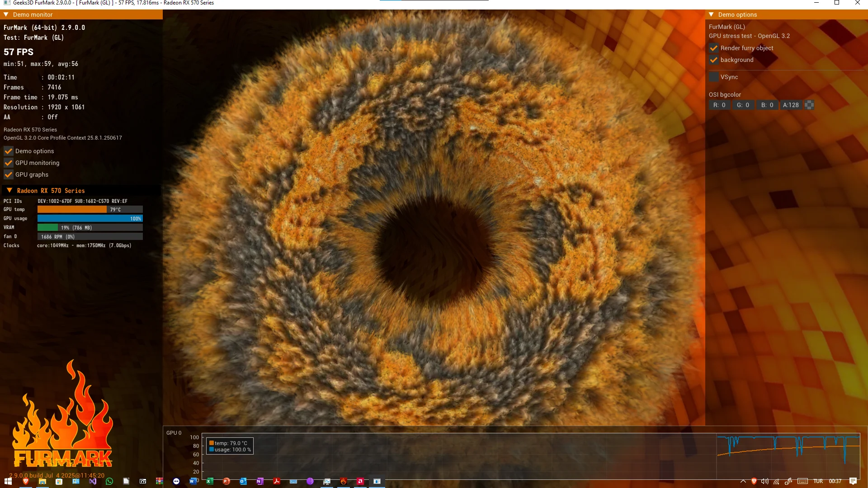
Task: Open the OSI bgcolor color swatch
Action: point(809,105)
